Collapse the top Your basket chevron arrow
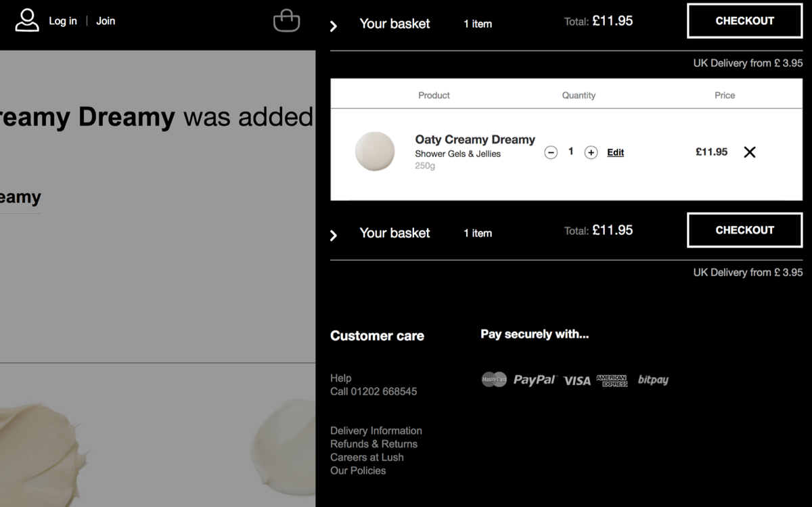The height and width of the screenshot is (507, 812). [x=333, y=26]
